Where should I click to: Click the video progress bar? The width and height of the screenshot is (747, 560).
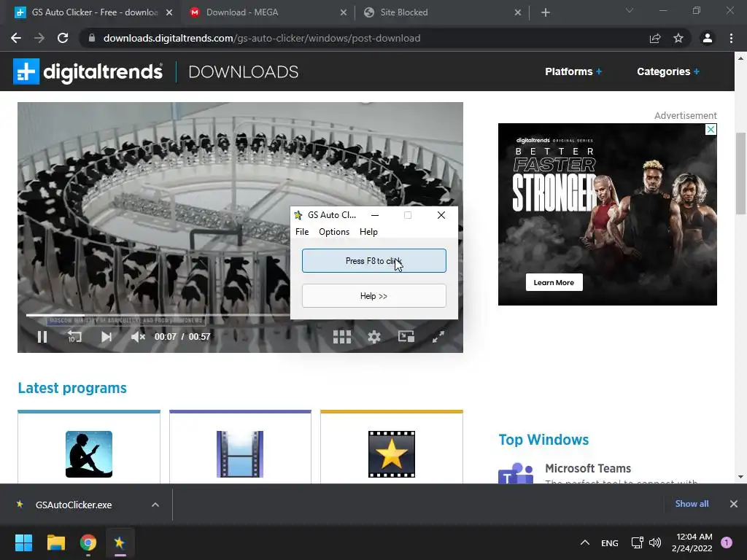tap(158, 315)
